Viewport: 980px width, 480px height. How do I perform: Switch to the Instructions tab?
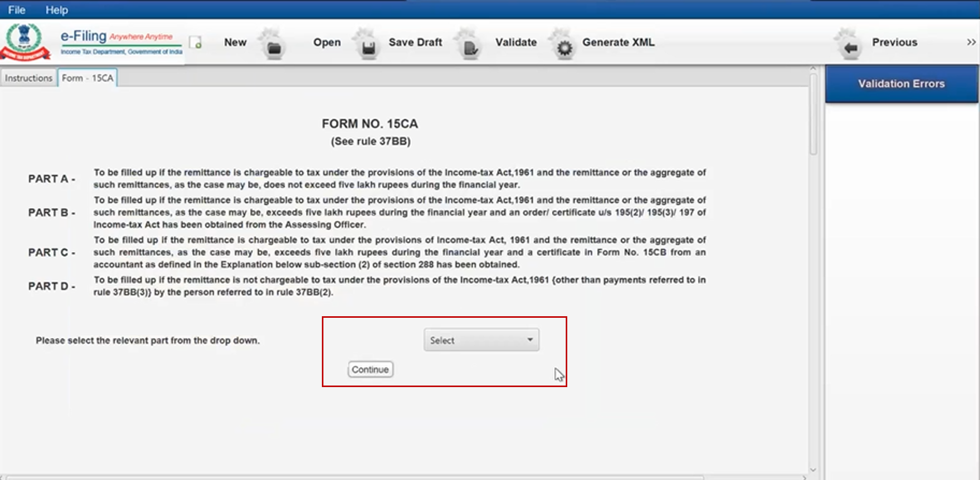coord(29,78)
